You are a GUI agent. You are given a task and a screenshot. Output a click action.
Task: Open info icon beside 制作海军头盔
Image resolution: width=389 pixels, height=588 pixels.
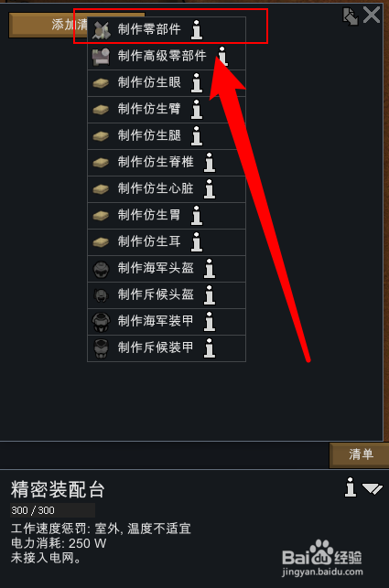pos(210,269)
